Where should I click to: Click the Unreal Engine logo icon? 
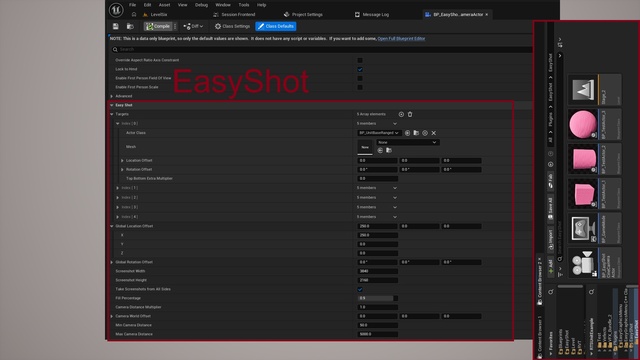tap(116, 10)
